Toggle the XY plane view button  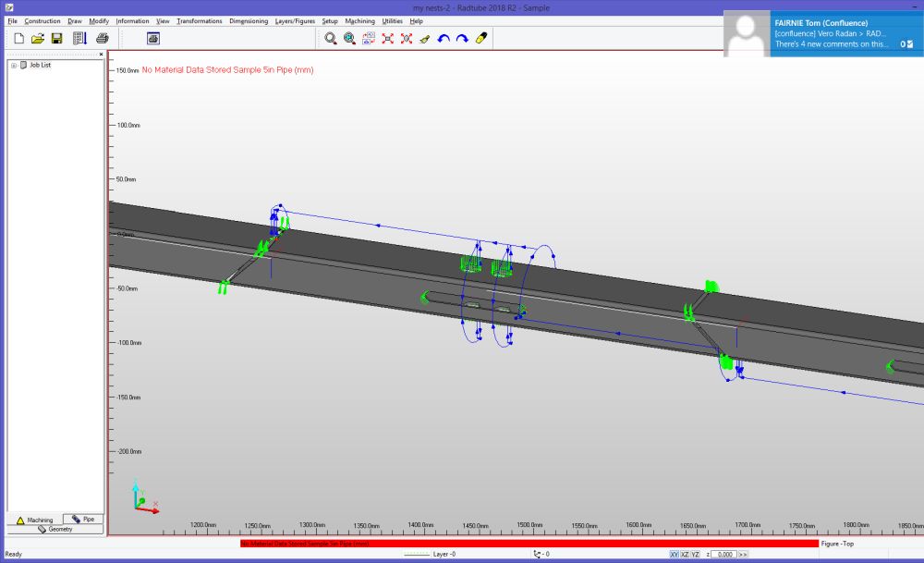click(675, 554)
